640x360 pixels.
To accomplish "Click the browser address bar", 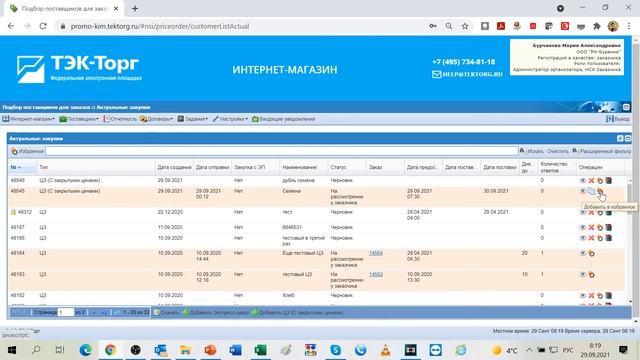I will [x=245, y=26].
